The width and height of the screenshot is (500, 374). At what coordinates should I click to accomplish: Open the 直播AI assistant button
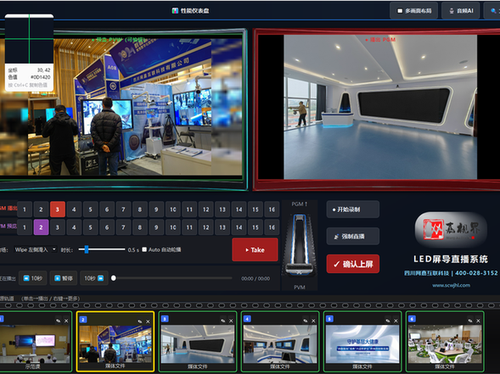click(x=461, y=11)
